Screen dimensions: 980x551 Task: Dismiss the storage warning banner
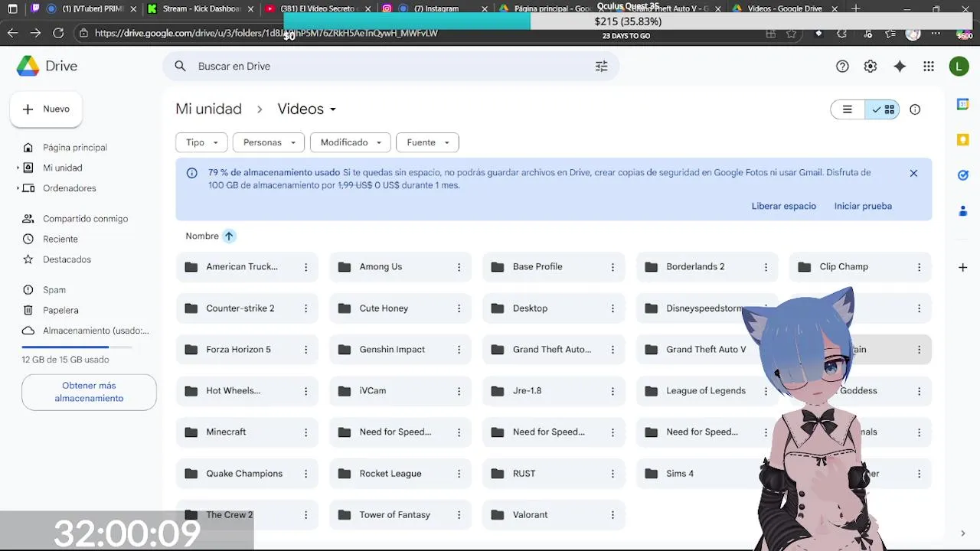point(913,173)
